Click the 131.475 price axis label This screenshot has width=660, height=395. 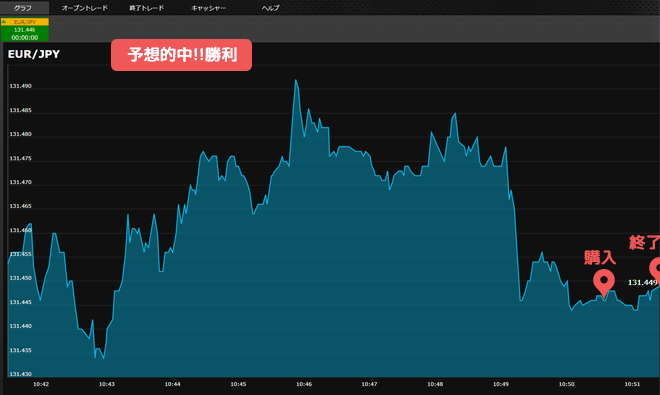coord(20,158)
